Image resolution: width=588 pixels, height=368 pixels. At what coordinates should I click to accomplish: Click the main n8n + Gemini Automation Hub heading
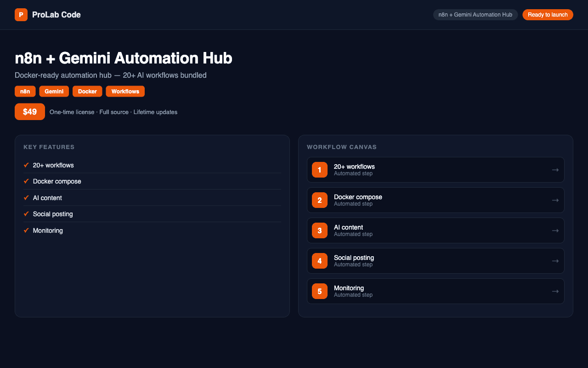[x=124, y=58]
